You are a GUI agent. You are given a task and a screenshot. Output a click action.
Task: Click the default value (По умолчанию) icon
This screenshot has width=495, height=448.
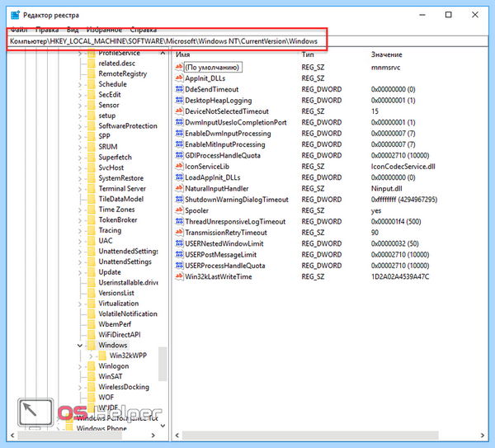pyautogui.click(x=179, y=67)
